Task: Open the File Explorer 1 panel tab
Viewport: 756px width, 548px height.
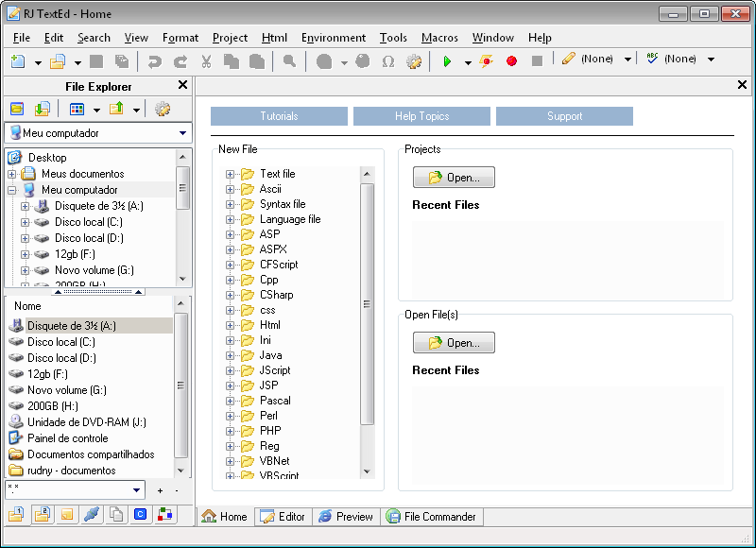Action: pos(16,515)
